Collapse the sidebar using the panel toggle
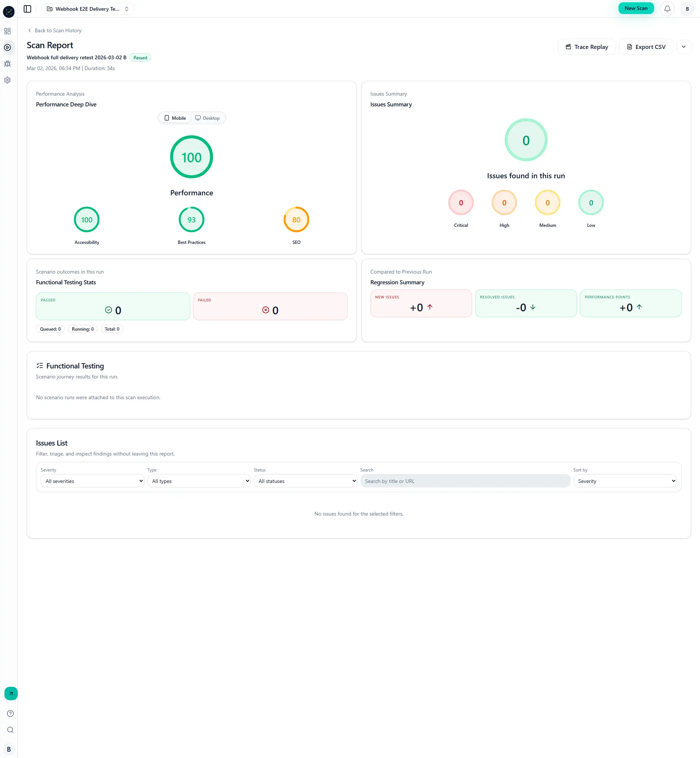 pyautogui.click(x=27, y=9)
